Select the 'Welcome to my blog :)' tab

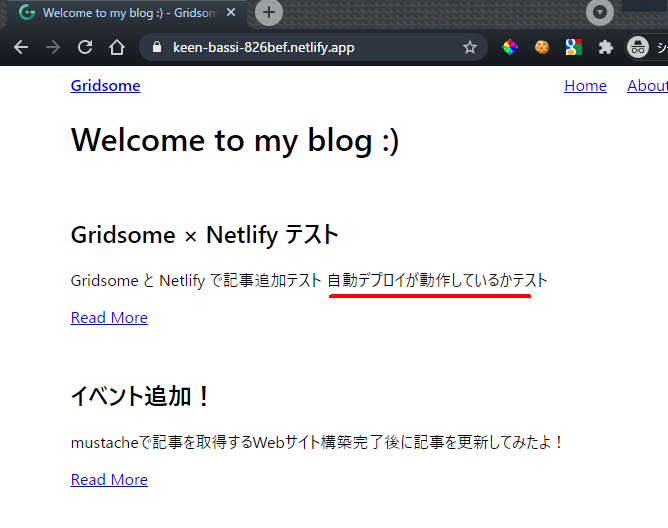click(127, 13)
